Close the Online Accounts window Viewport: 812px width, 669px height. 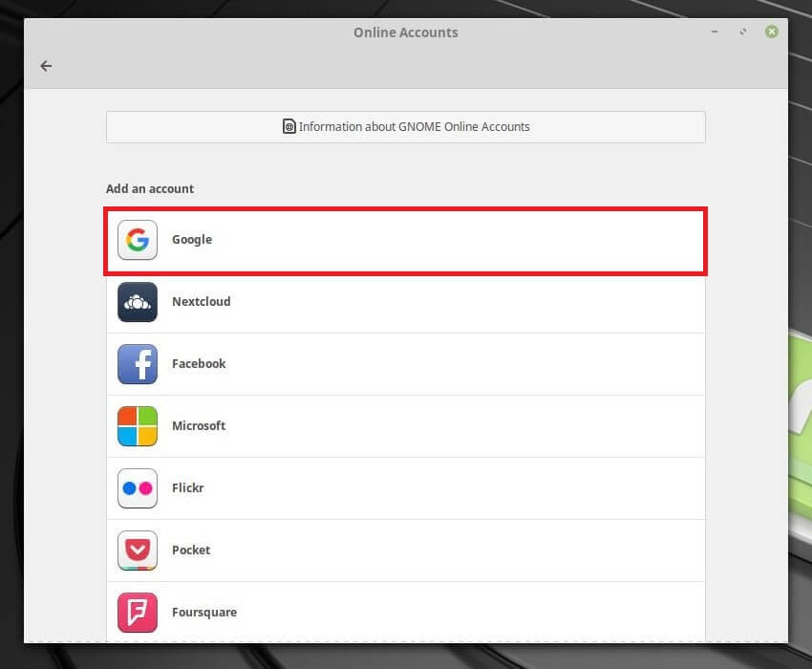(772, 32)
